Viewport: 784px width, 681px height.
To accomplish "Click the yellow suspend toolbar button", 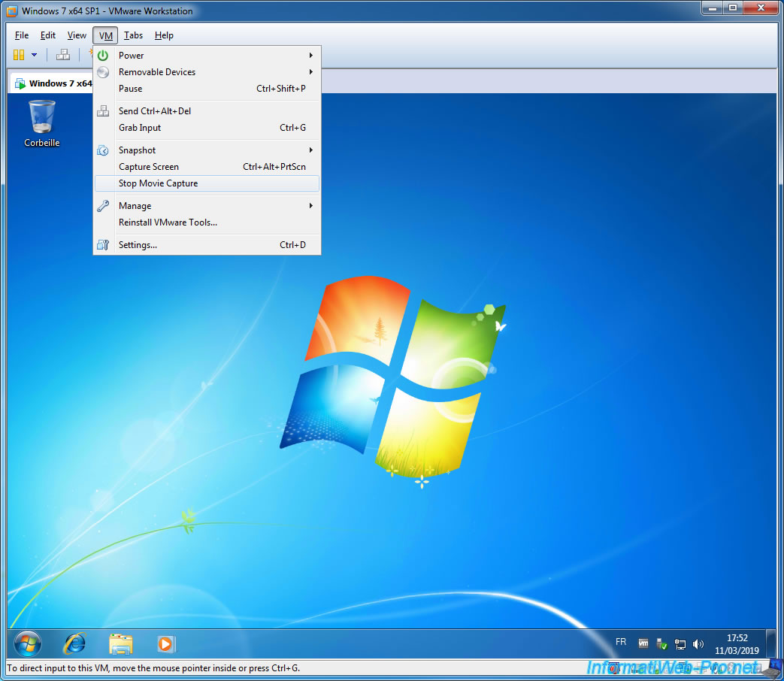I will pos(19,55).
